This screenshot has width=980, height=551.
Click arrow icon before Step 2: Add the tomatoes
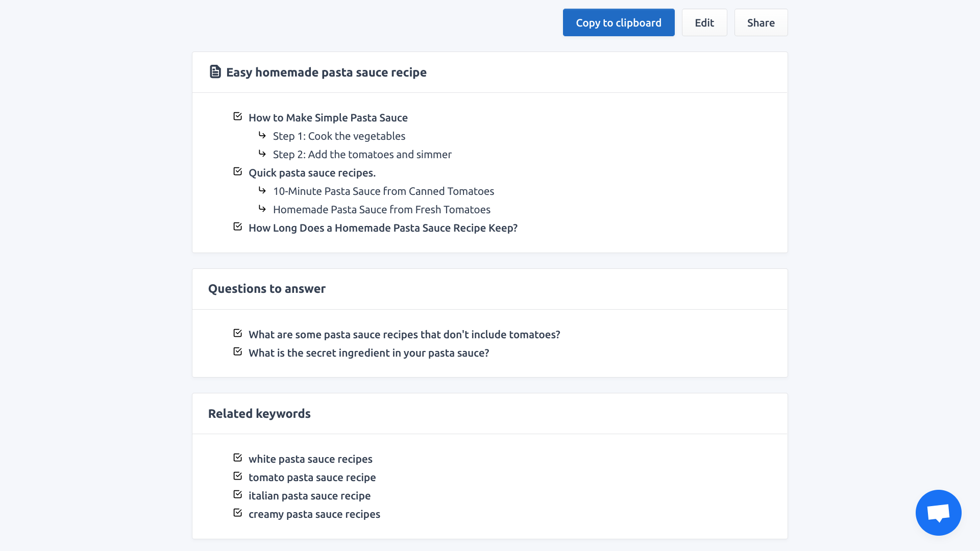pos(262,154)
